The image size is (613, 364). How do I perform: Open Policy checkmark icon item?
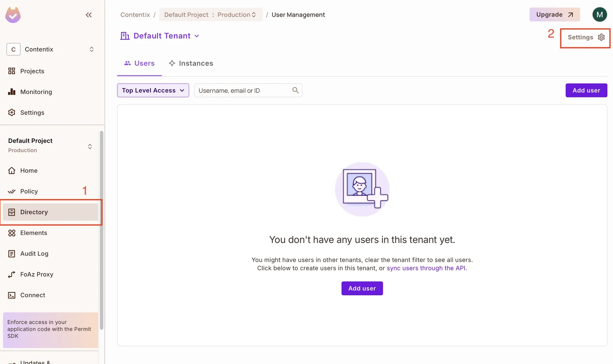pos(12,191)
